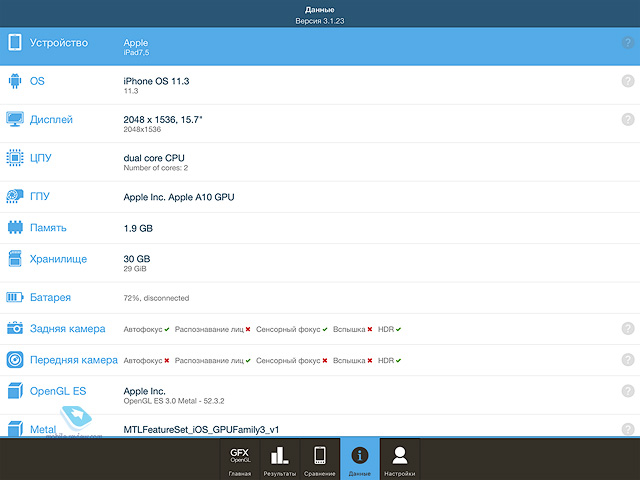This screenshot has height=480, width=640.
Task: Tap the cube icon beside OpenGL ES
Action: (15, 391)
